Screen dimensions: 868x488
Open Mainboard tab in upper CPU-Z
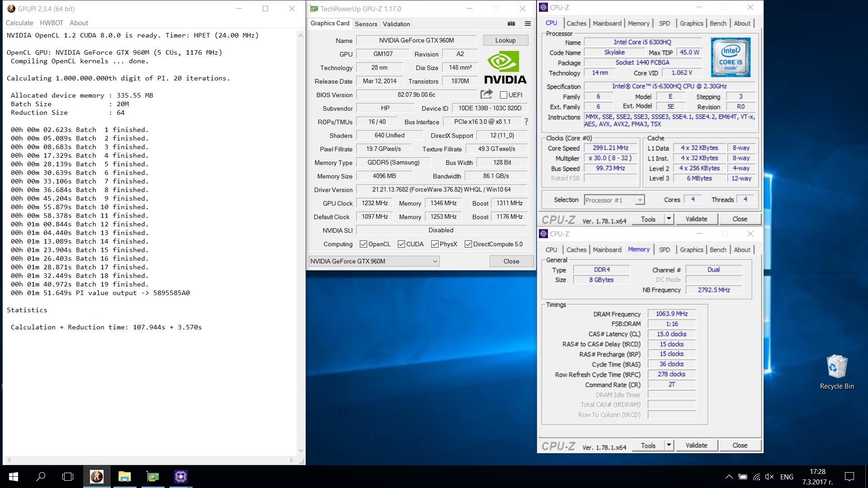point(607,23)
